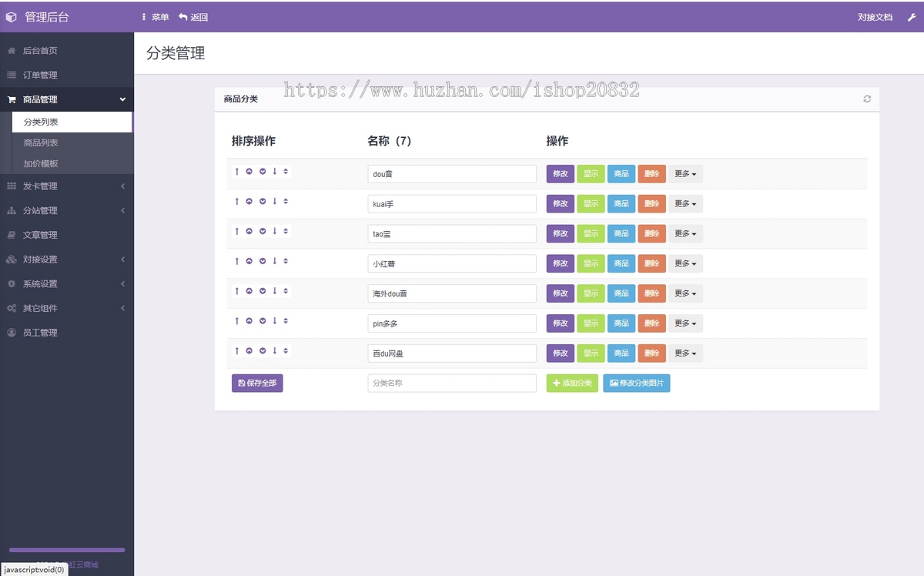Toggle 显示 visibility for 小红薯 category
924x576 pixels.
pos(591,263)
